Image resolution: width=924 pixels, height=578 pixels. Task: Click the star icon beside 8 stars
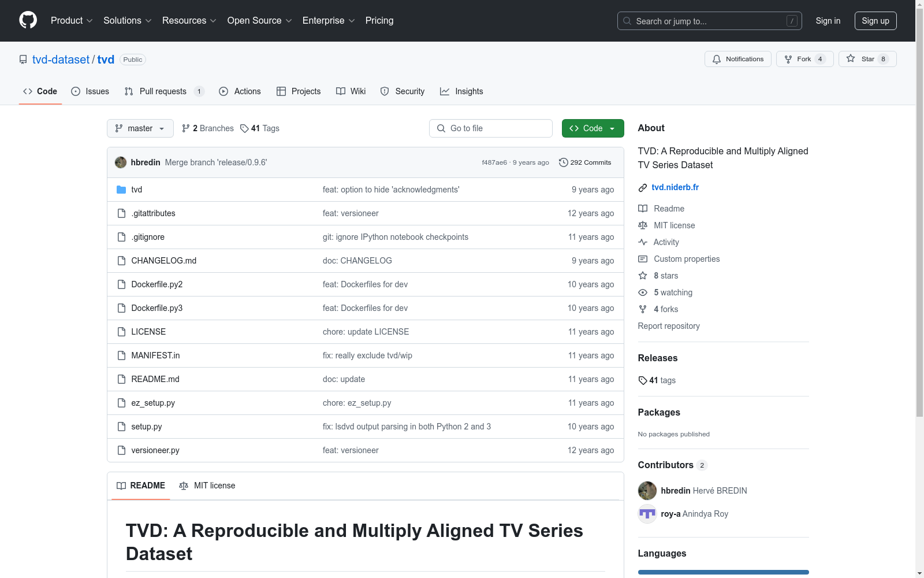click(x=643, y=276)
